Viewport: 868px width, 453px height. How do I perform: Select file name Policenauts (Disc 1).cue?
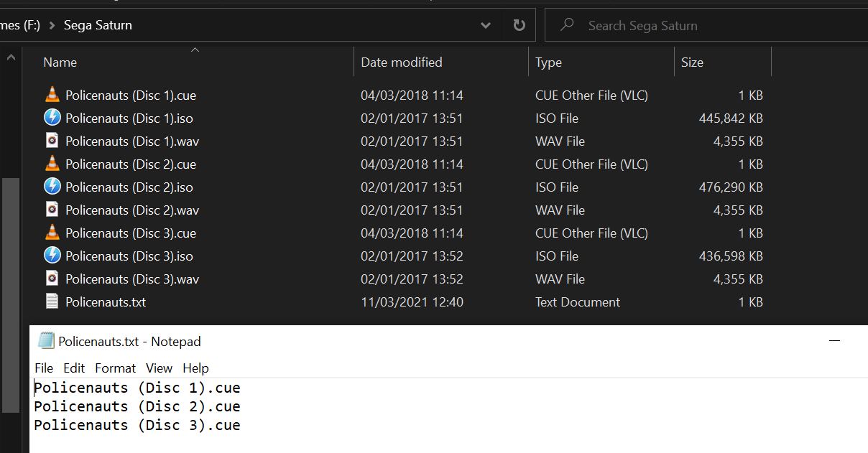[131, 95]
